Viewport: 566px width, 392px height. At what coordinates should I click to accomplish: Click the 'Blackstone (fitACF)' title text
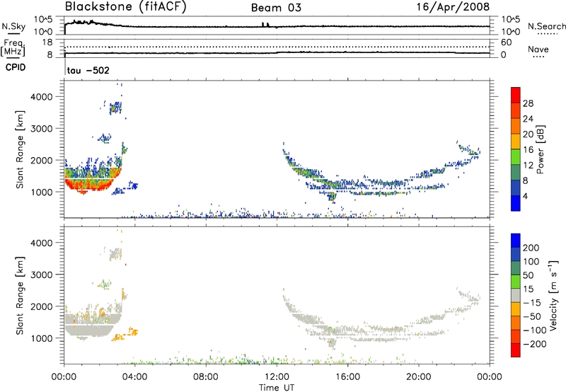126,6
